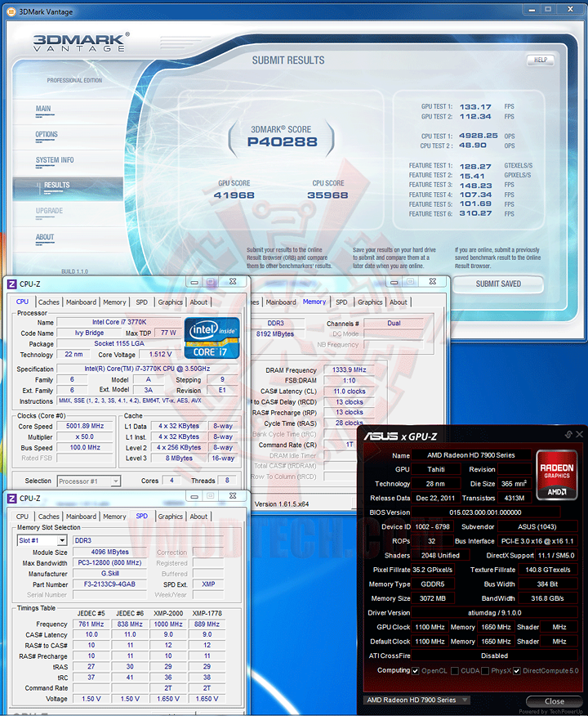Toggle the DirectCompute 5.0 checkbox
Viewport: 588px width, 716px height.
tap(517, 671)
